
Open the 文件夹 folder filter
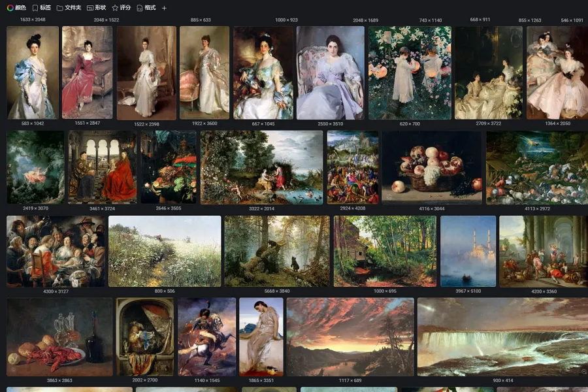point(69,8)
